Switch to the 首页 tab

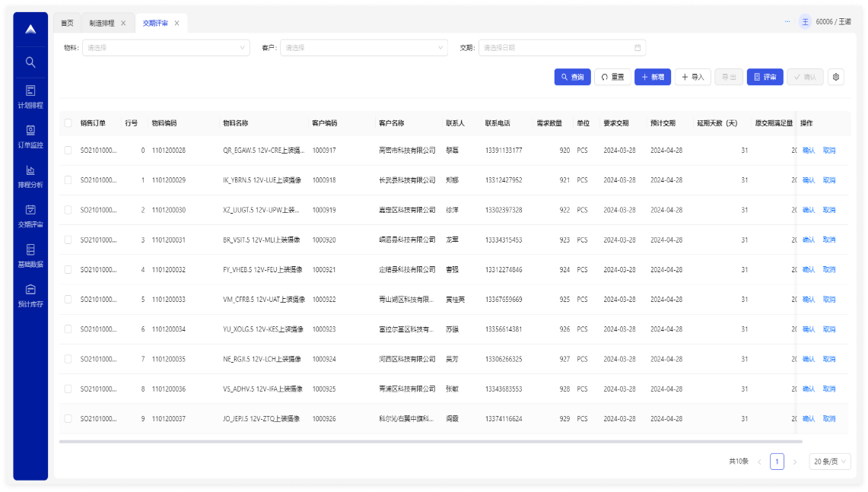point(67,23)
